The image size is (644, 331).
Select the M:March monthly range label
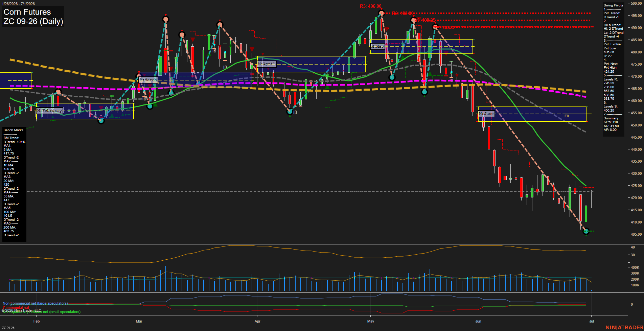(148, 80)
